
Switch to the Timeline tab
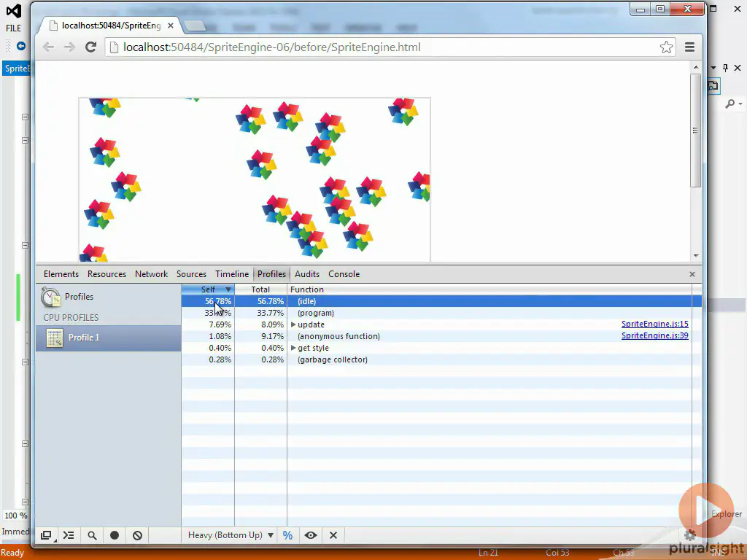pyautogui.click(x=232, y=274)
